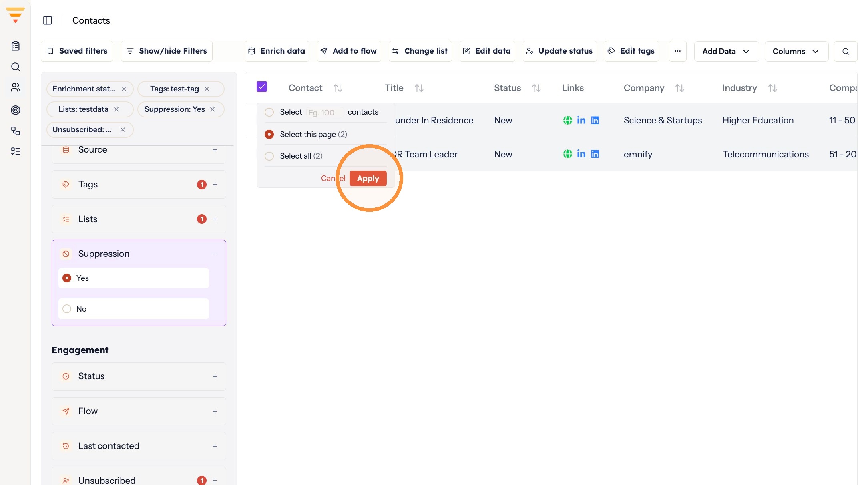Click the Update status button
The height and width of the screenshot is (485, 868).
(x=559, y=51)
